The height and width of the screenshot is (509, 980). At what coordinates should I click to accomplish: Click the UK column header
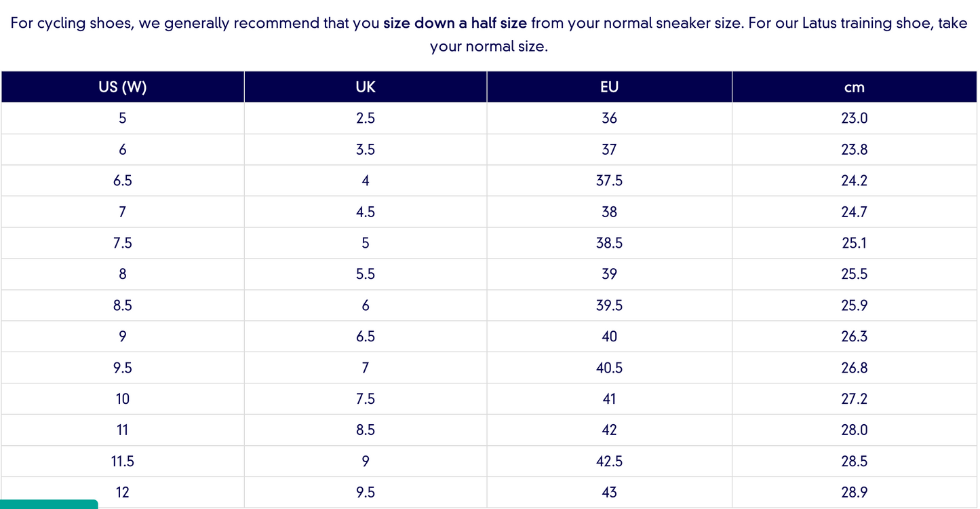pos(366,87)
